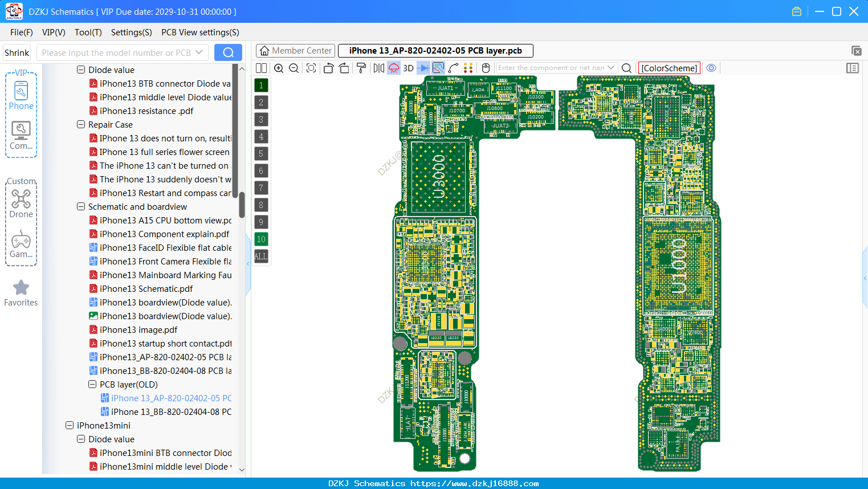Mirror flip the PCB board
The height and width of the screenshot is (489, 868).
pyautogui.click(x=379, y=68)
